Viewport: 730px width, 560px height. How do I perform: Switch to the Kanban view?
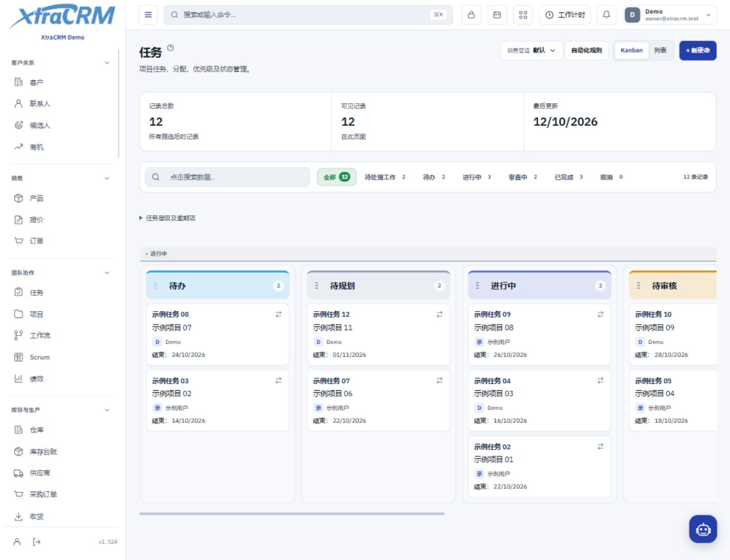point(631,51)
